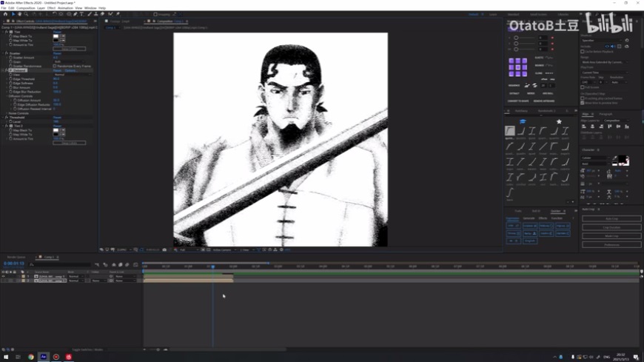Click the Home icon in the toolbar
The width and height of the screenshot is (644, 362).
point(5,14)
